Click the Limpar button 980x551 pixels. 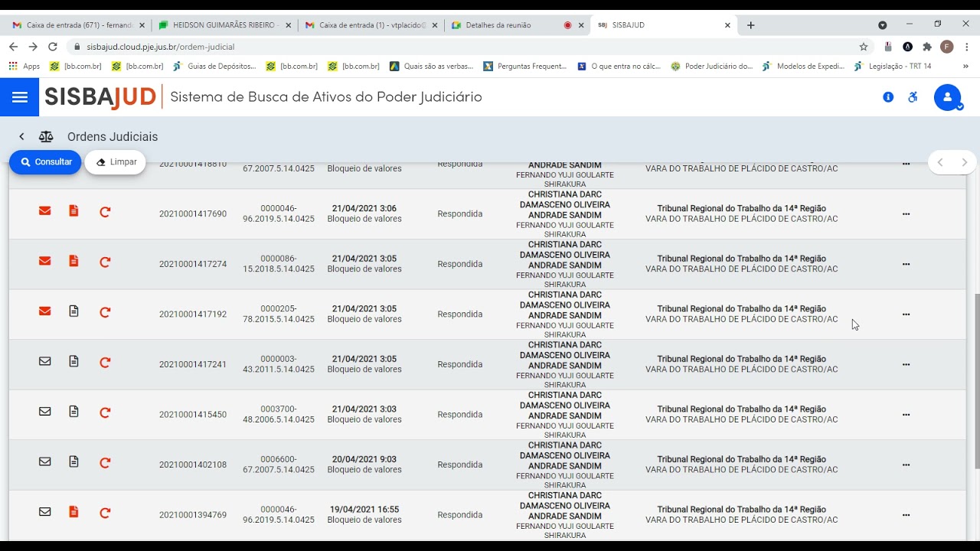click(x=115, y=162)
